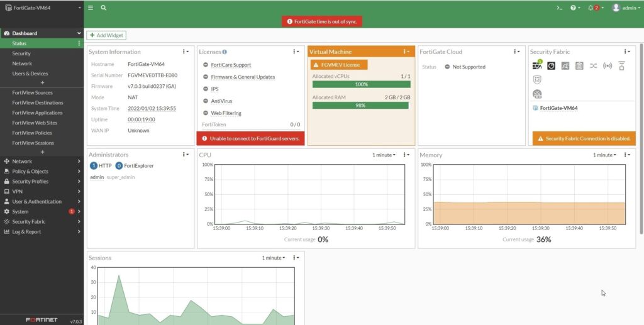Click the Add Widget button
The width and height of the screenshot is (644, 325).
[x=106, y=35]
